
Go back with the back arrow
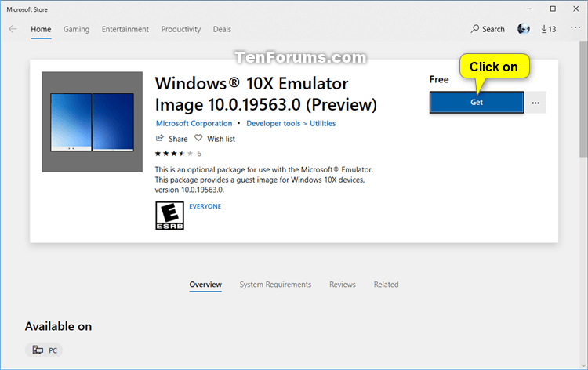13,29
